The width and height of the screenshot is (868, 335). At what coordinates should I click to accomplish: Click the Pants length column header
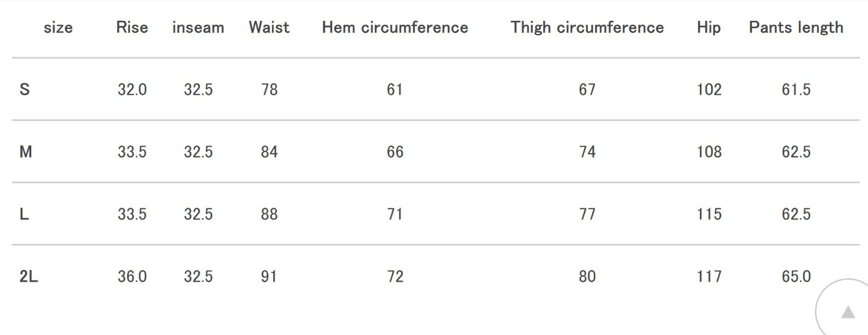796,27
